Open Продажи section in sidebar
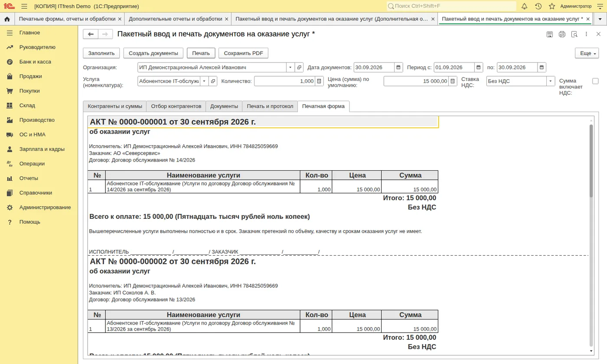Viewport: 607px width, 364px height. tap(30, 76)
